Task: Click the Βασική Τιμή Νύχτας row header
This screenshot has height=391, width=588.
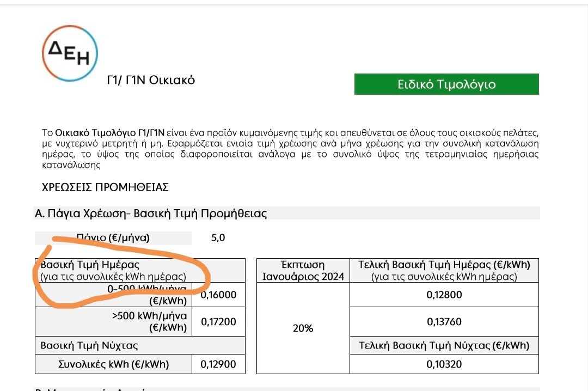Action: click(x=140, y=345)
